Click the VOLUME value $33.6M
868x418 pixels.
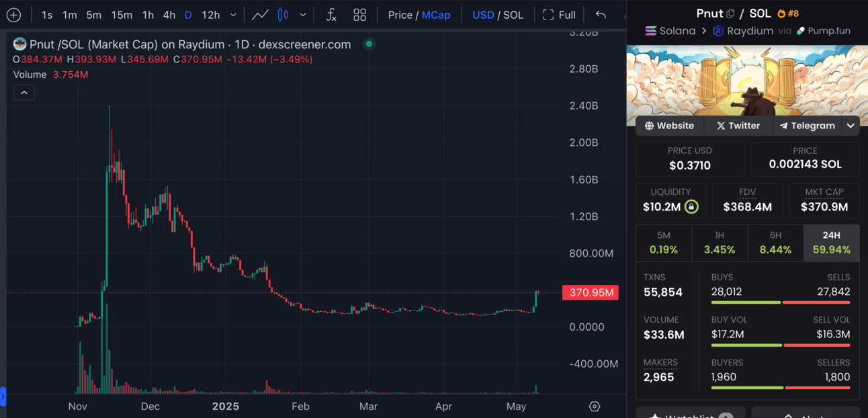664,335
